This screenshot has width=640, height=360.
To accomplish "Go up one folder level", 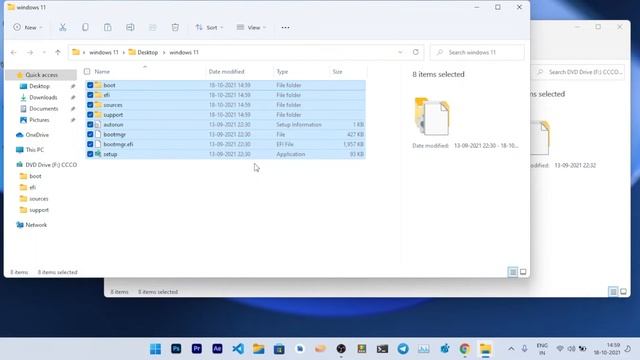I will click(58, 52).
